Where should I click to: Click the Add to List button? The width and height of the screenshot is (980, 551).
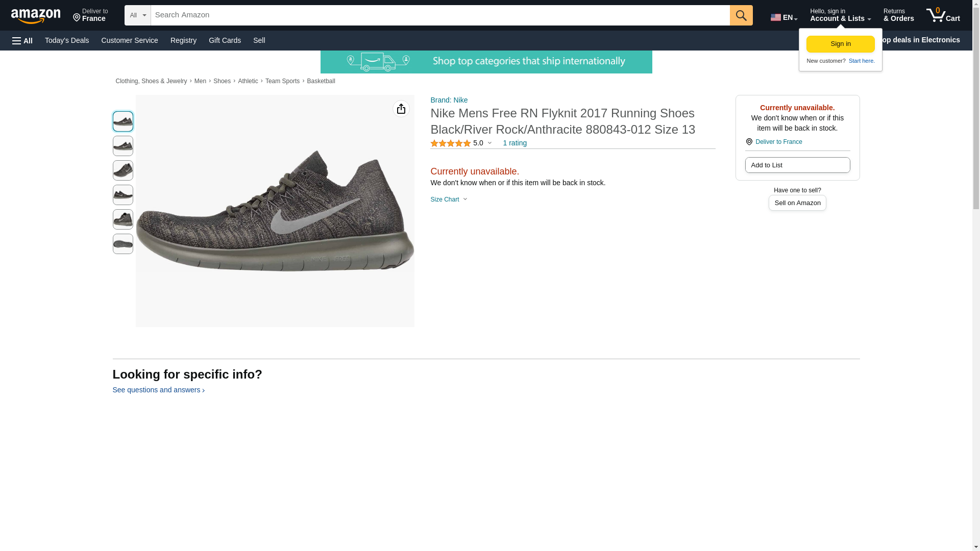tap(797, 165)
